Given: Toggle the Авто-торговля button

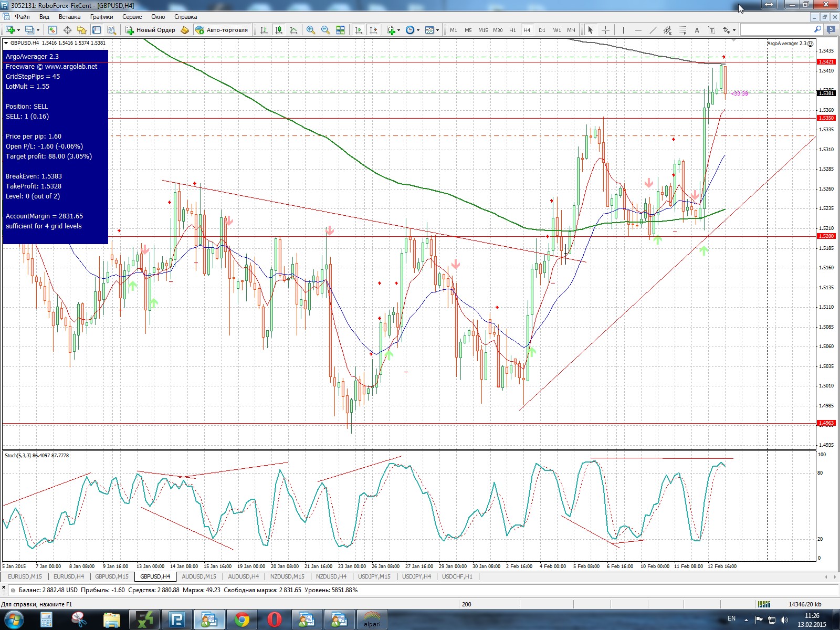Looking at the screenshot, I should (222, 30).
